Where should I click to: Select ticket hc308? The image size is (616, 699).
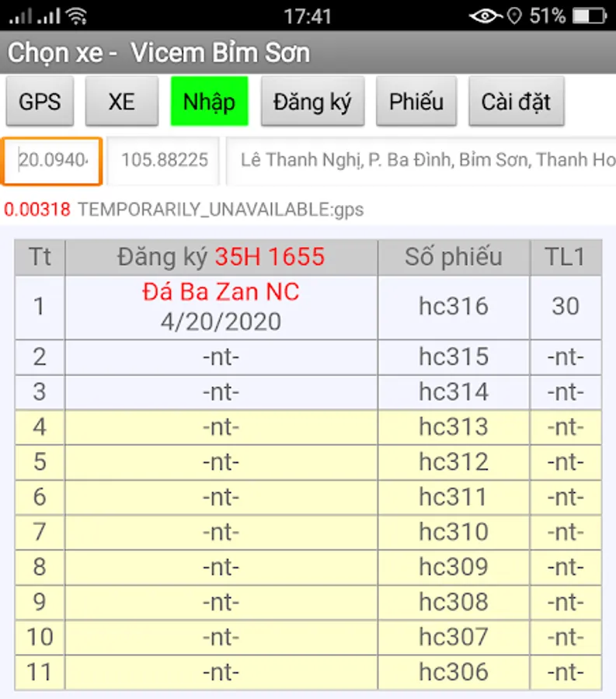point(454,602)
